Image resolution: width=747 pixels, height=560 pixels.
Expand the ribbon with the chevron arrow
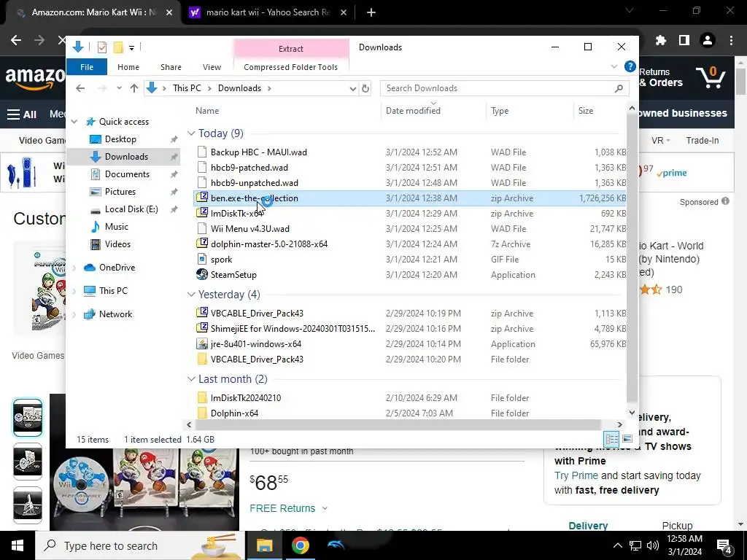(x=614, y=66)
